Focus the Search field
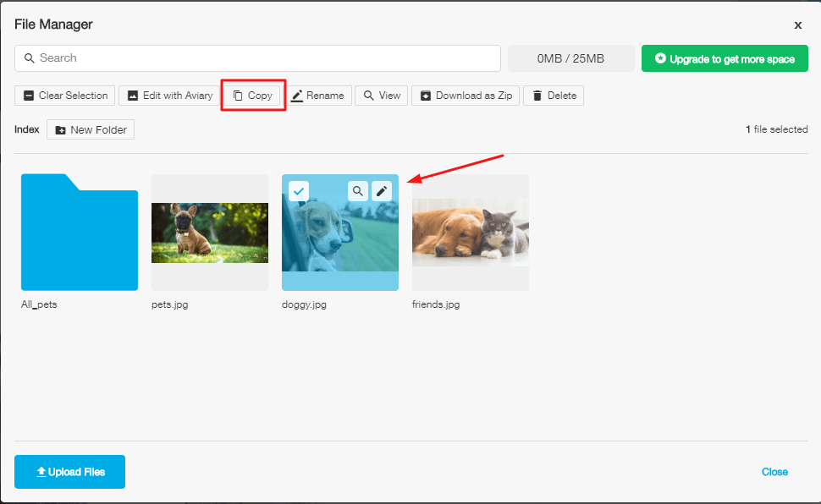Screen dimensions: 821x504 pos(257,58)
